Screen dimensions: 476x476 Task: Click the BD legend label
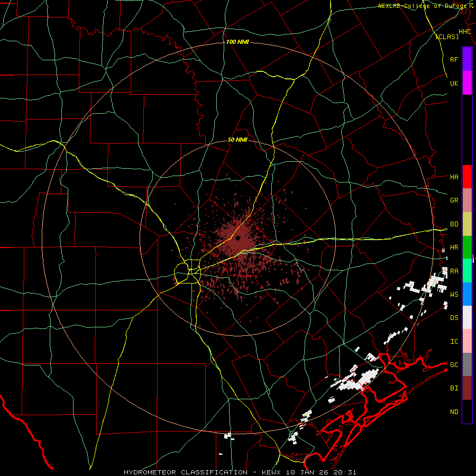point(454,224)
